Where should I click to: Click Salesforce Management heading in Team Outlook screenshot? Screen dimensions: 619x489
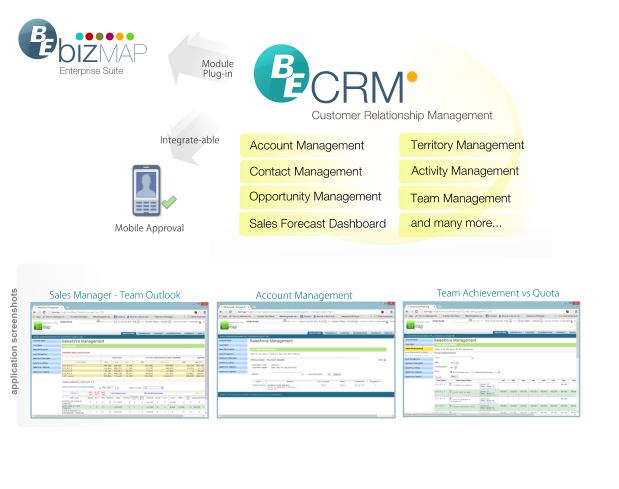pyautogui.click(x=83, y=341)
